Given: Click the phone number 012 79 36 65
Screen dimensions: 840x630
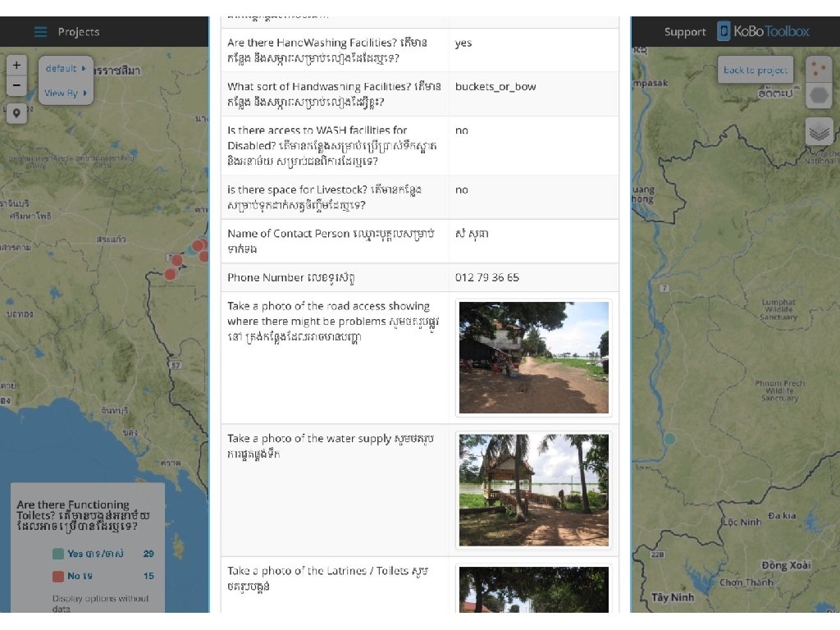Looking at the screenshot, I should click(487, 277).
